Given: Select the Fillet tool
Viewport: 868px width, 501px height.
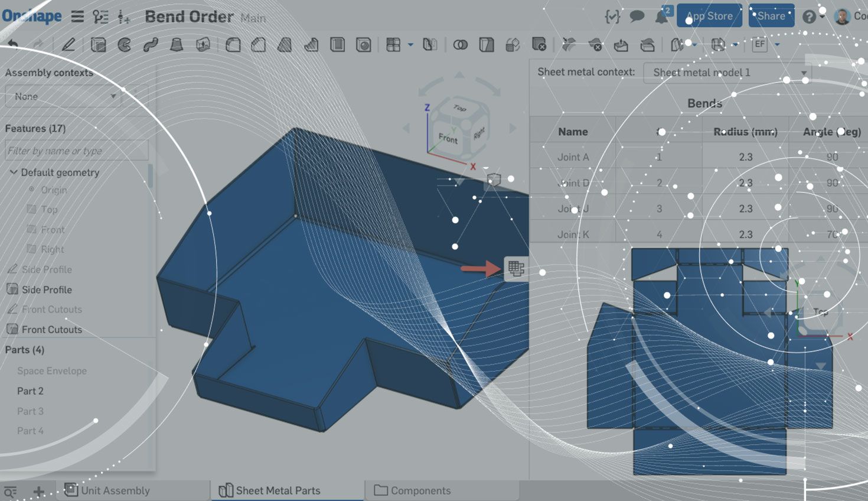Looking at the screenshot, I should click(x=233, y=45).
